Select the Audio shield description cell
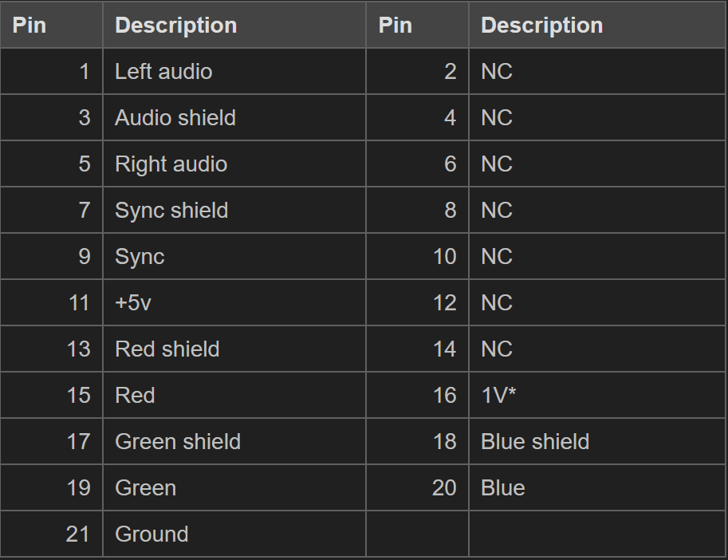Viewport: 728px width, 560px height. coord(175,118)
